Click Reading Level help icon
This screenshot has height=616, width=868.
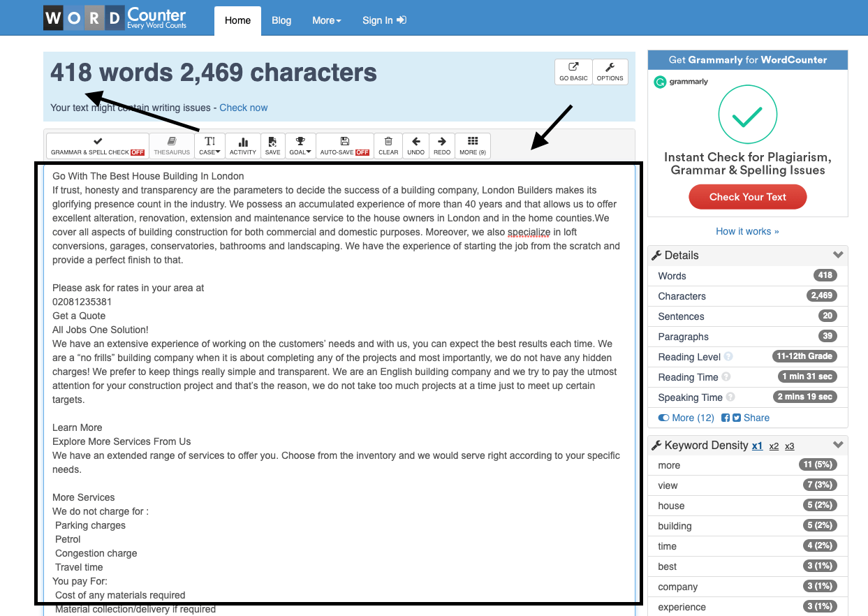point(728,357)
